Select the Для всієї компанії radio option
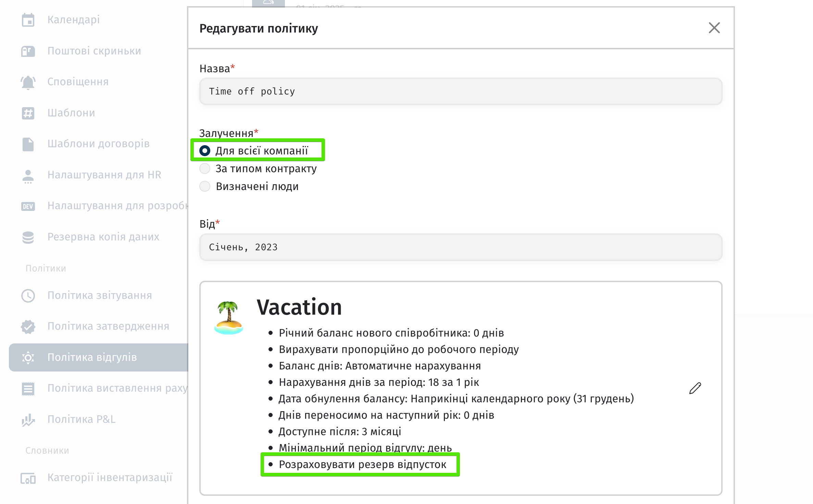The image size is (813, 504). click(x=205, y=151)
